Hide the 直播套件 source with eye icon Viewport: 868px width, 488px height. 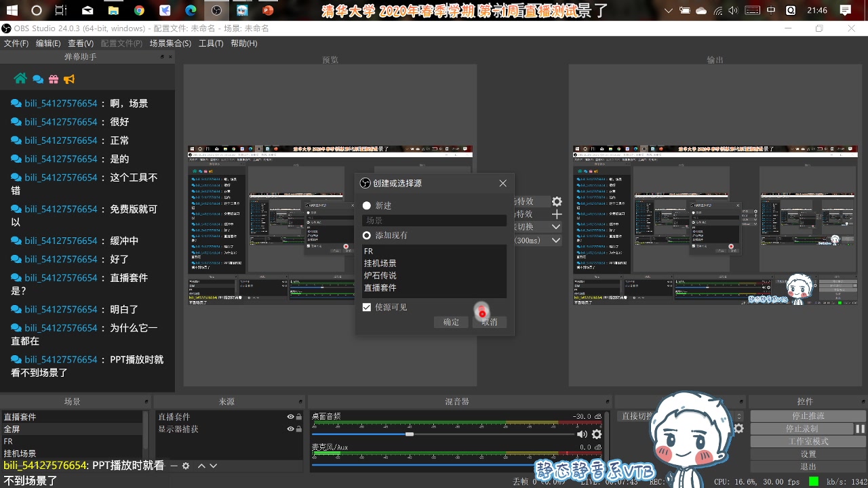pos(290,417)
